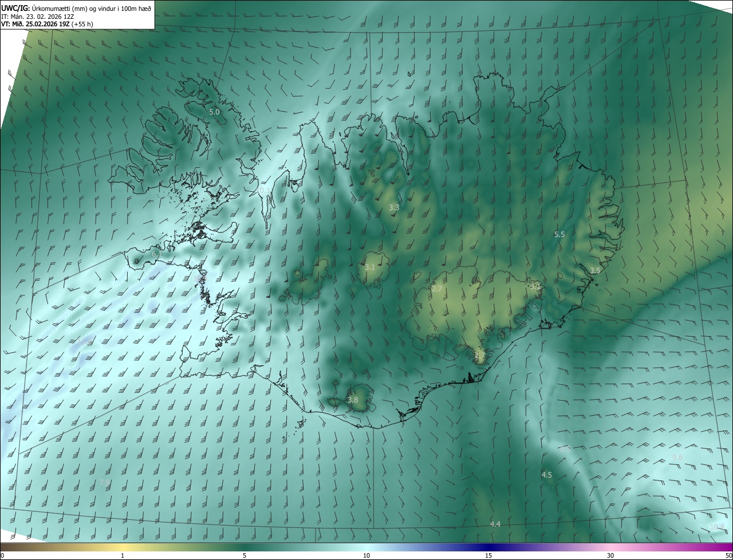Click the 6.1 value on the Snæfellsnes peninsula
This screenshot has width=733, height=560.
pyautogui.click(x=156, y=254)
